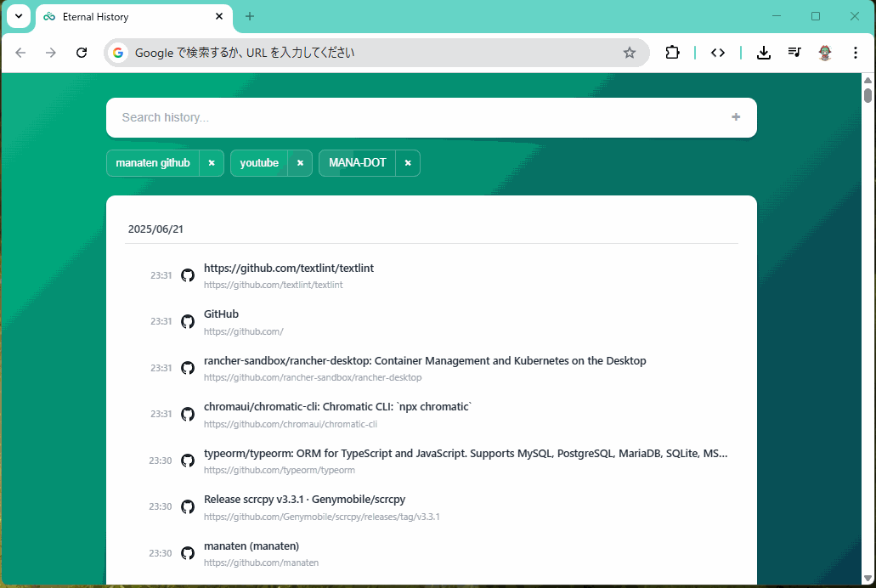The image size is (876, 588).
Task: Maximize the browser window
Action: point(816,16)
